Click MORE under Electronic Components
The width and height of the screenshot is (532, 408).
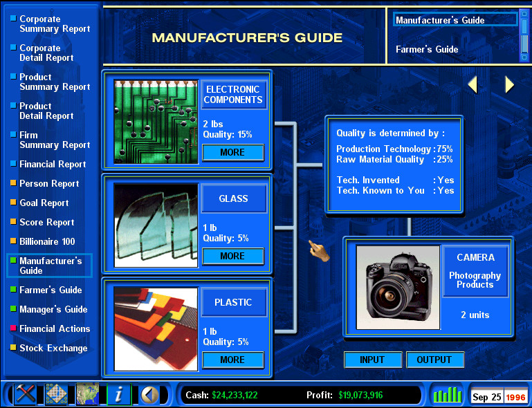coord(232,153)
